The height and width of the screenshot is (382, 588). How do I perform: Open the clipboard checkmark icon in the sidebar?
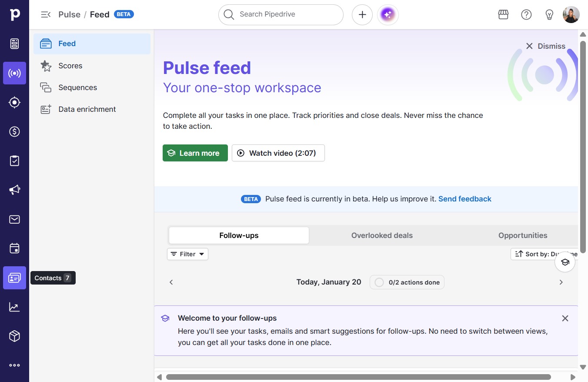(x=14, y=161)
